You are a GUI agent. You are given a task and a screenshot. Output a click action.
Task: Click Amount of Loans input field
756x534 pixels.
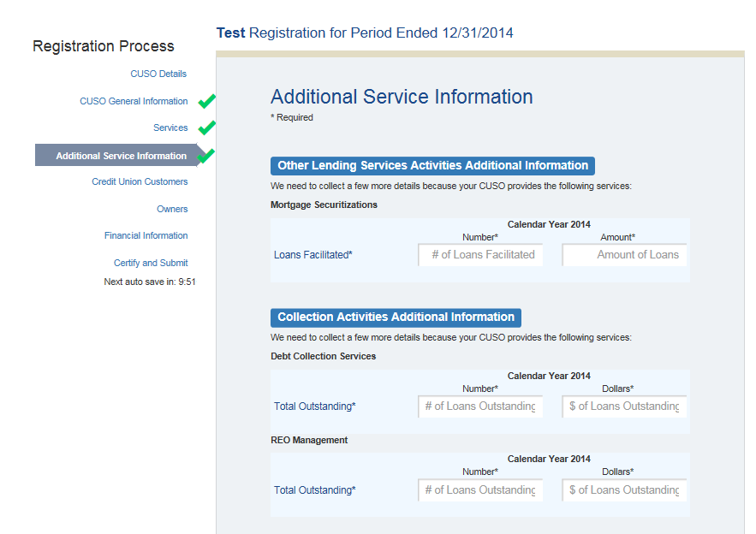click(624, 254)
